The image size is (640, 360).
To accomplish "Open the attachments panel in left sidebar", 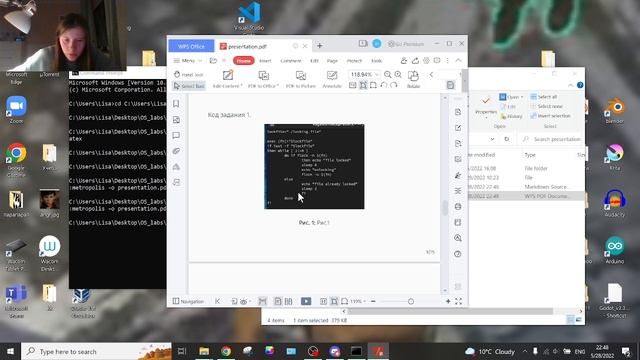I will (176, 151).
